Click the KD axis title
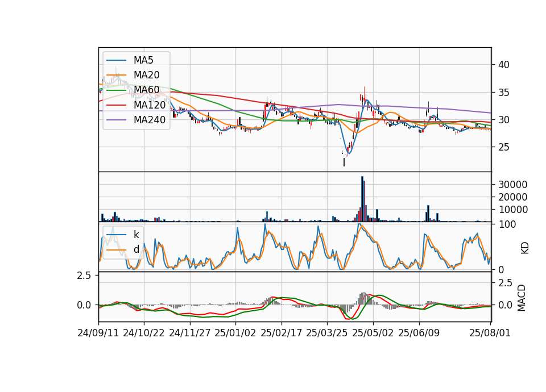This screenshot has width=546, height=392. (x=525, y=248)
